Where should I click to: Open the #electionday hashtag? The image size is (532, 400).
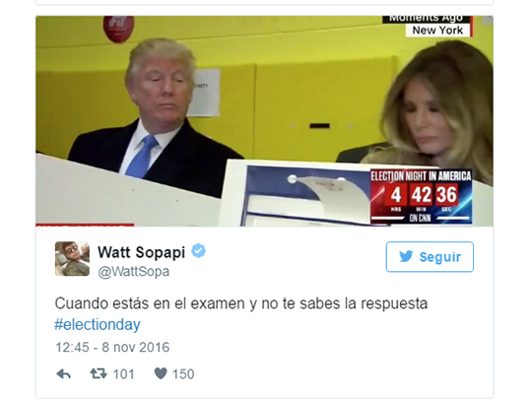tap(98, 325)
